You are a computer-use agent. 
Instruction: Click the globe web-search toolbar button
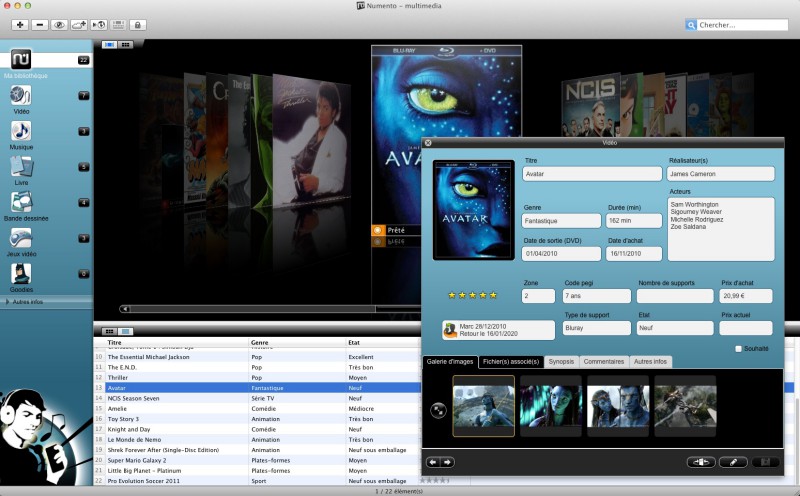coord(98,24)
